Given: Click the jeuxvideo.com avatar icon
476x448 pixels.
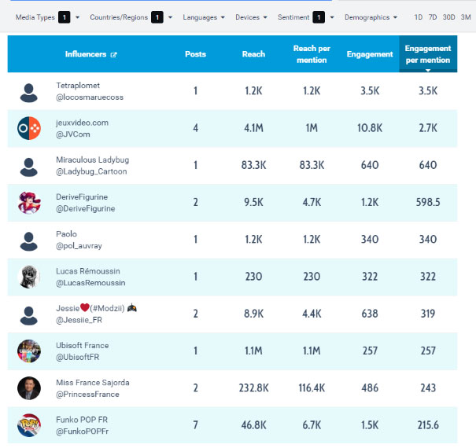Looking at the screenshot, I should click(29, 129).
